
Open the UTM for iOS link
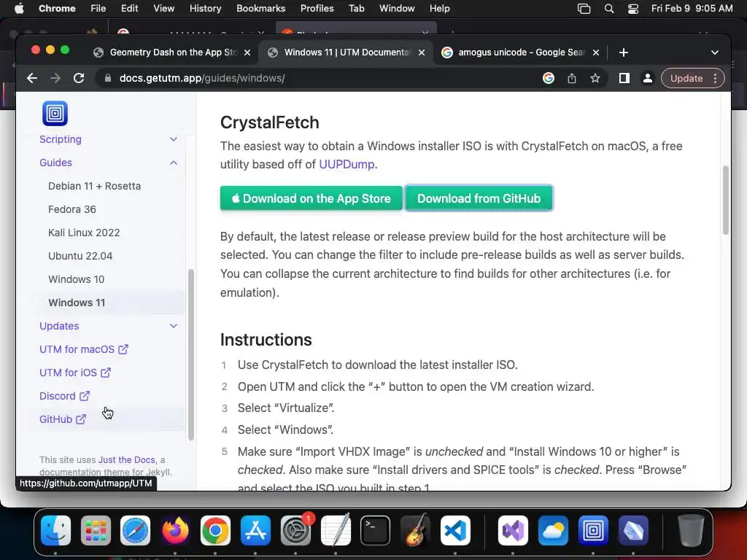pos(75,373)
